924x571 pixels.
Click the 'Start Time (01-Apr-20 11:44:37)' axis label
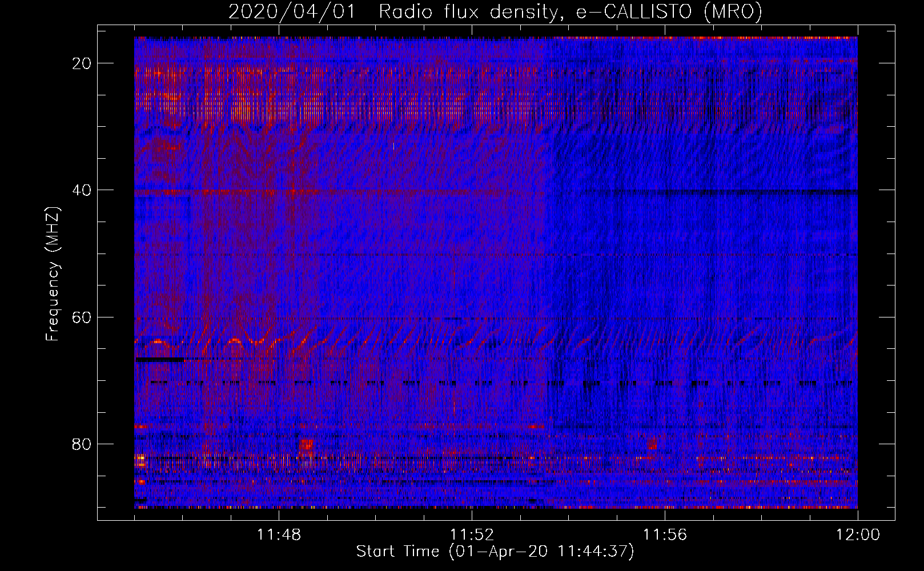495,552
